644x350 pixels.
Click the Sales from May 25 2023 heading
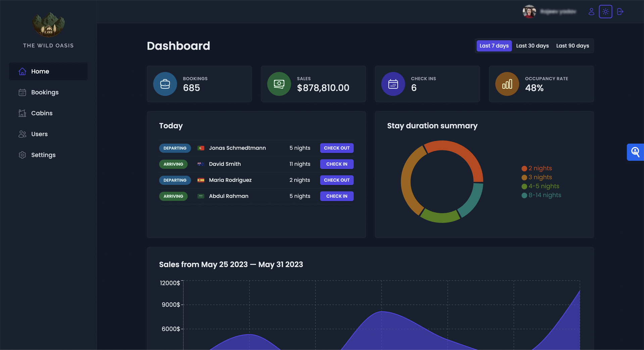231,265
